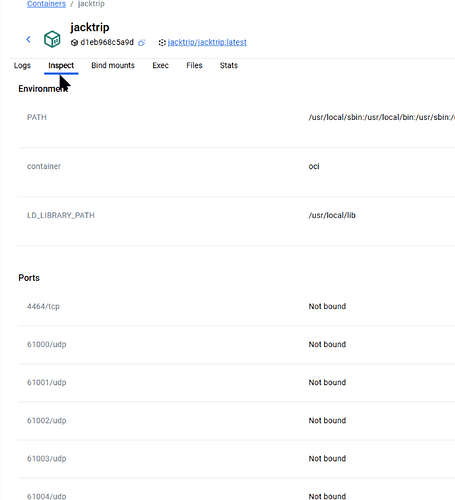Select the 61001/udp port row
Screen dimensions: 455x500
pos(236,382)
